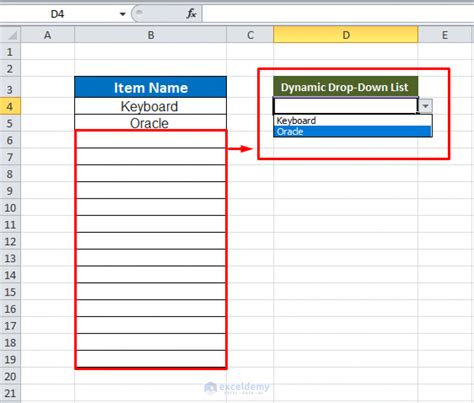
Task: Select column C header
Action: coord(250,35)
